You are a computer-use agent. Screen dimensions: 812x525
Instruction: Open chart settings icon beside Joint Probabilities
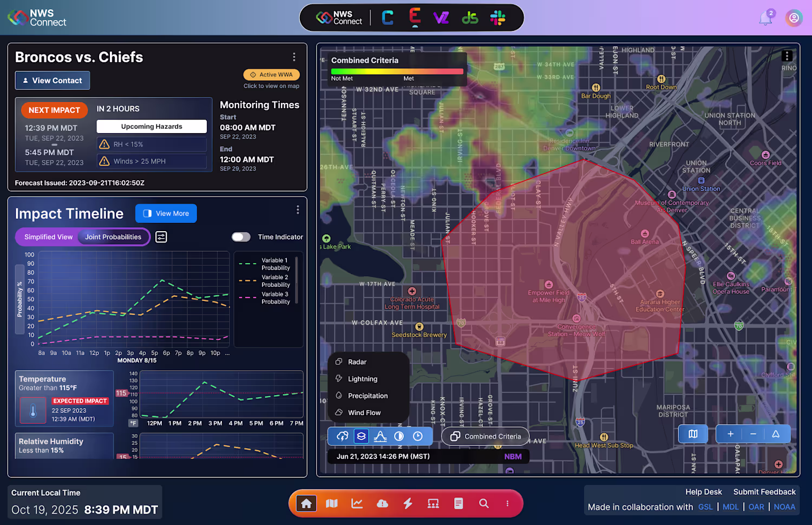(161, 237)
